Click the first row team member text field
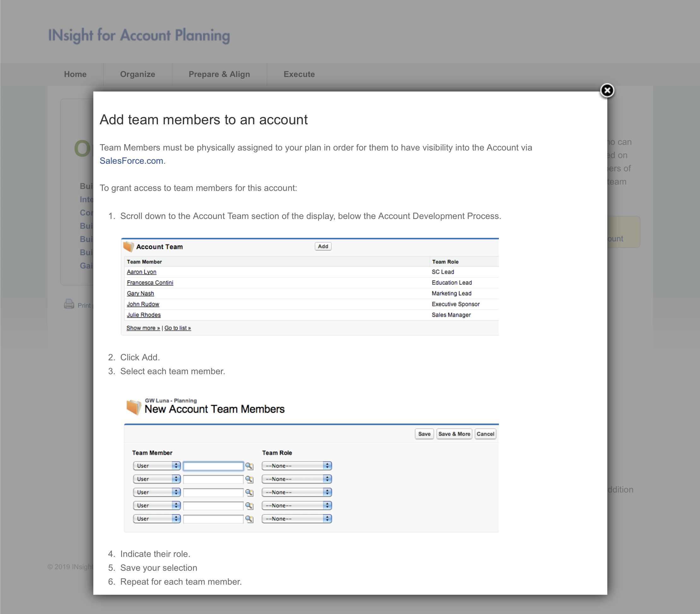This screenshot has width=700, height=614. tap(213, 466)
